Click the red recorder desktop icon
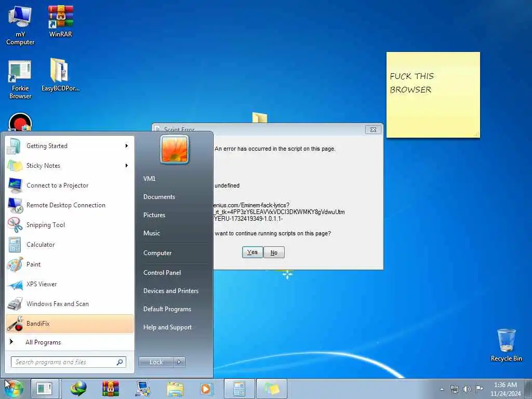532x399 pixels. pyautogui.click(x=20, y=122)
